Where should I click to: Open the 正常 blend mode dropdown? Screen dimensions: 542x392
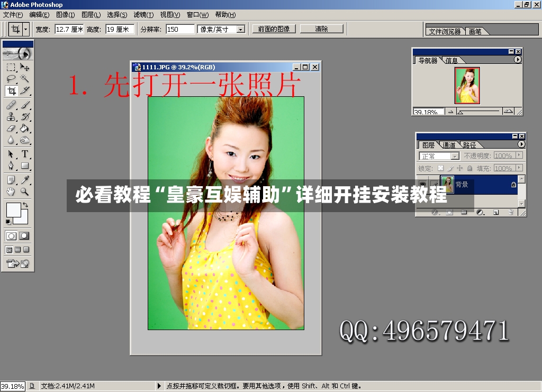click(455, 156)
